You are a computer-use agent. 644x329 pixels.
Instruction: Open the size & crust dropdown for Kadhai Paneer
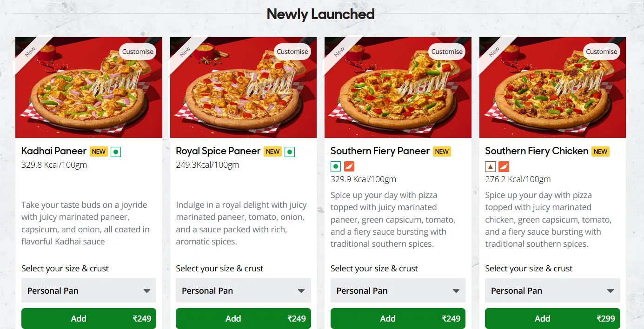(x=89, y=291)
